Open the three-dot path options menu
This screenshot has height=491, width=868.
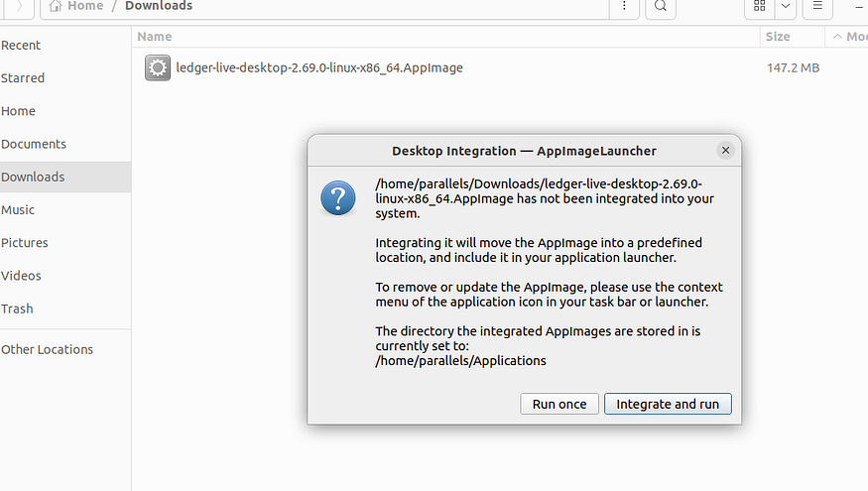click(x=624, y=6)
